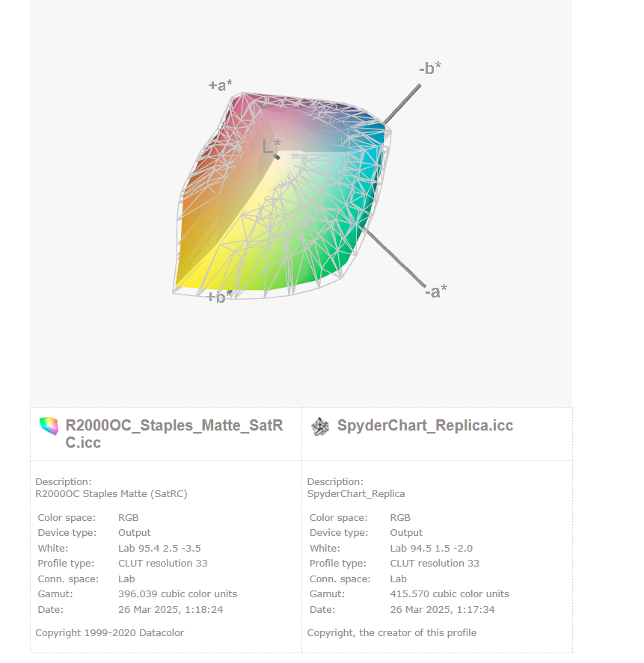The width and height of the screenshot is (644, 663).
Task: Click the colorful R2000OC profile gamut icon
Action: coord(49,426)
